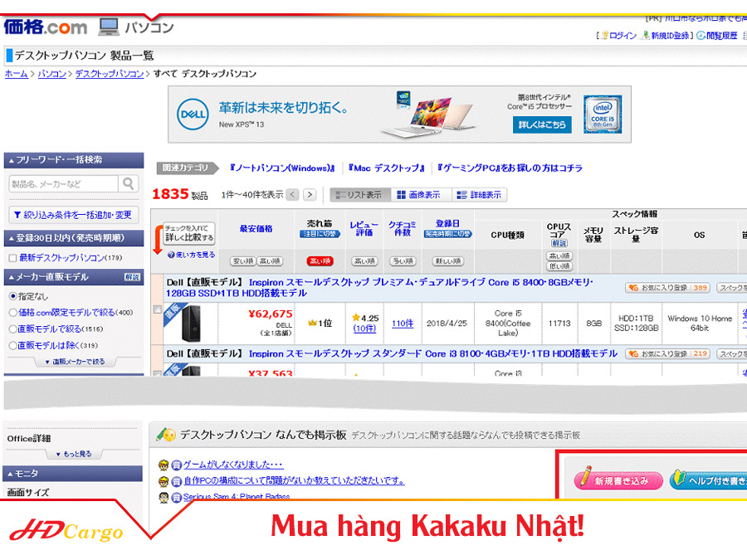This screenshot has height=560, width=747.
Task: Open the Inspiron Core i5 8400 product title
Action: 379,288
